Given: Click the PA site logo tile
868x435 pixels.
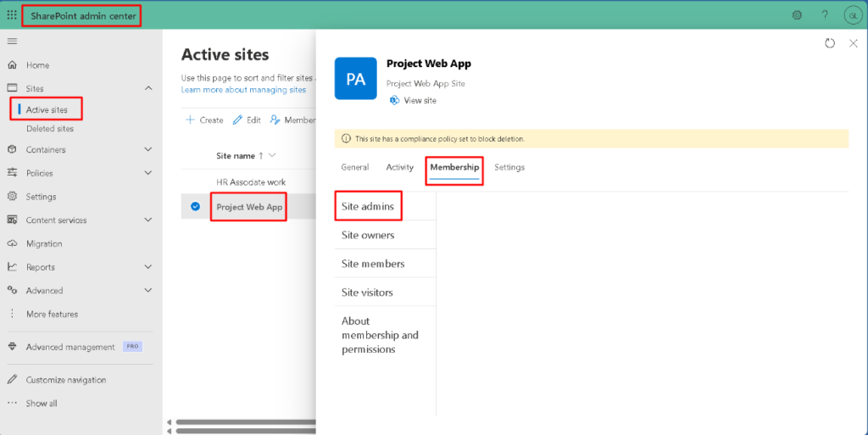Looking at the screenshot, I should [x=355, y=79].
